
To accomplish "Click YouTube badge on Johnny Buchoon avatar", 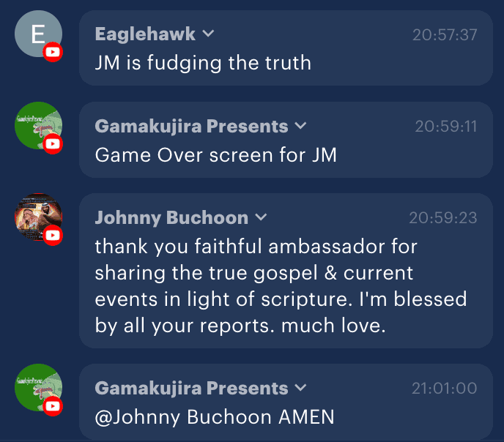I will (x=53, y=236).
